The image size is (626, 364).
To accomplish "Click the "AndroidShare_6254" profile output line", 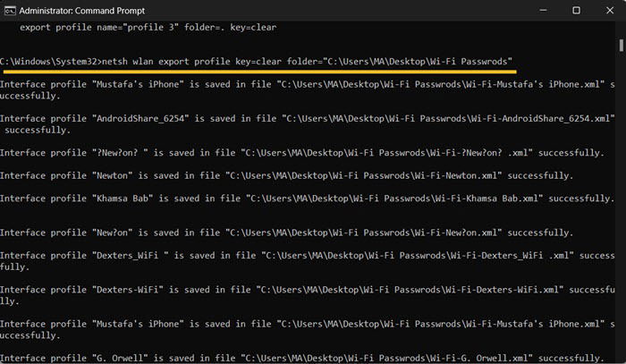I will coord(308,124).
